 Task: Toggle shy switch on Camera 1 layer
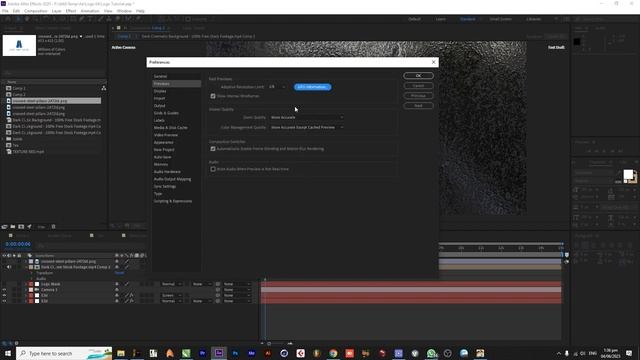[117, 290]
